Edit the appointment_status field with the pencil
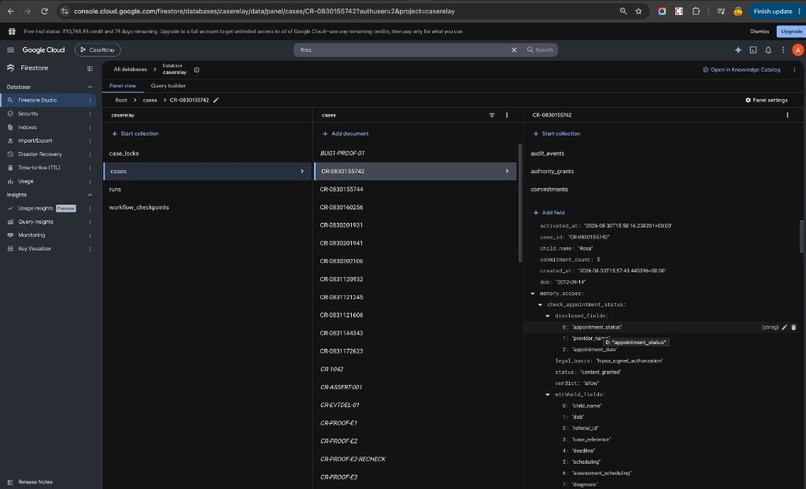 784,327
